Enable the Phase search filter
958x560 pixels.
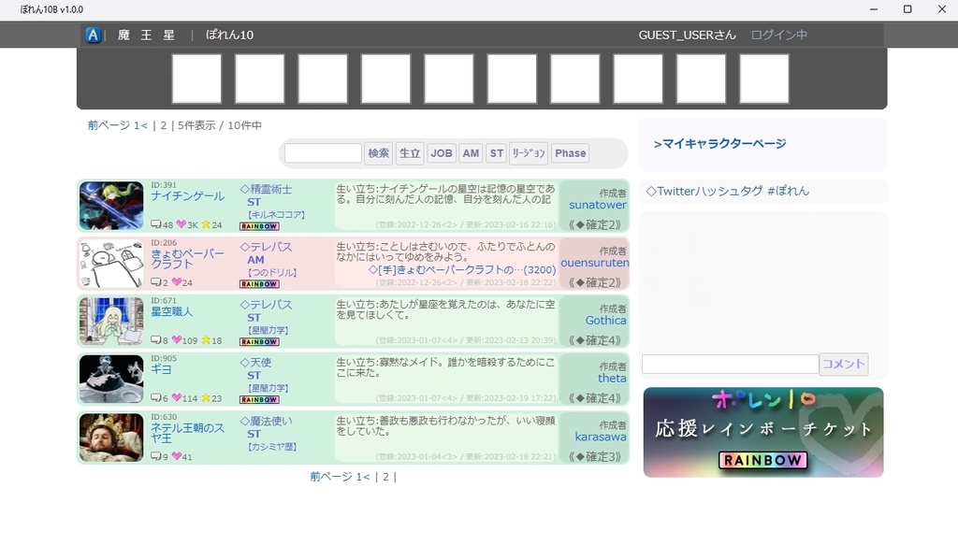570,152
